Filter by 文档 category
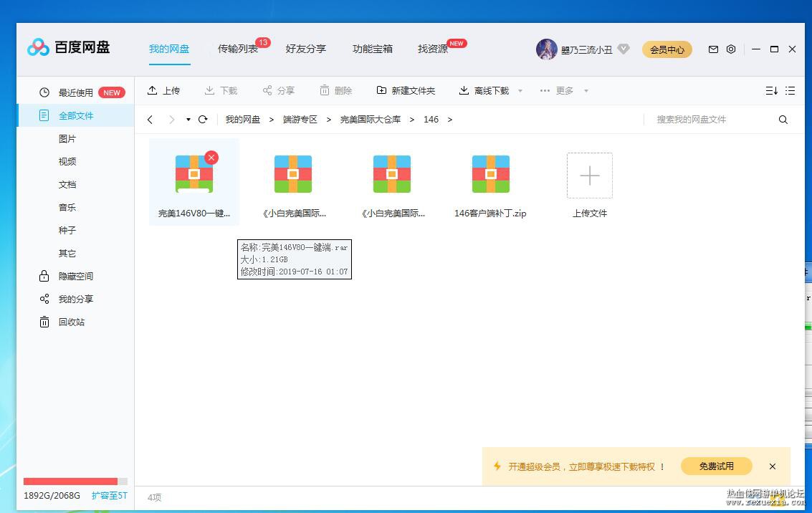 [x=67, y=184]
